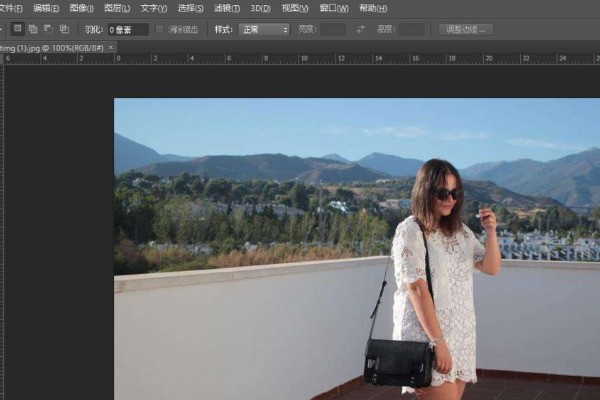Toggle the 消除锯齿 anti-alias checkbox
Viewport: 600px width, 400px height.
[160, 29]
